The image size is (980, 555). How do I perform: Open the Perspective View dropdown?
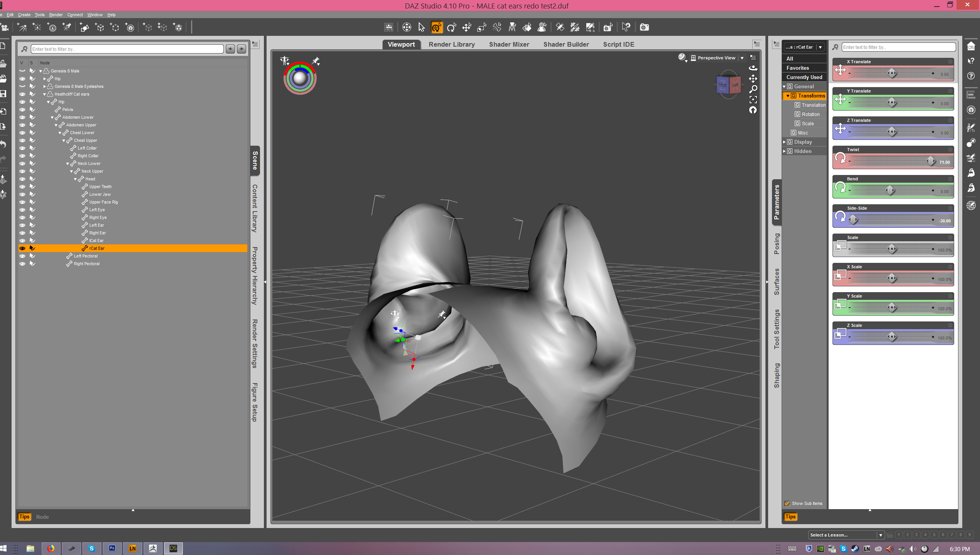[x=742, y=58]
